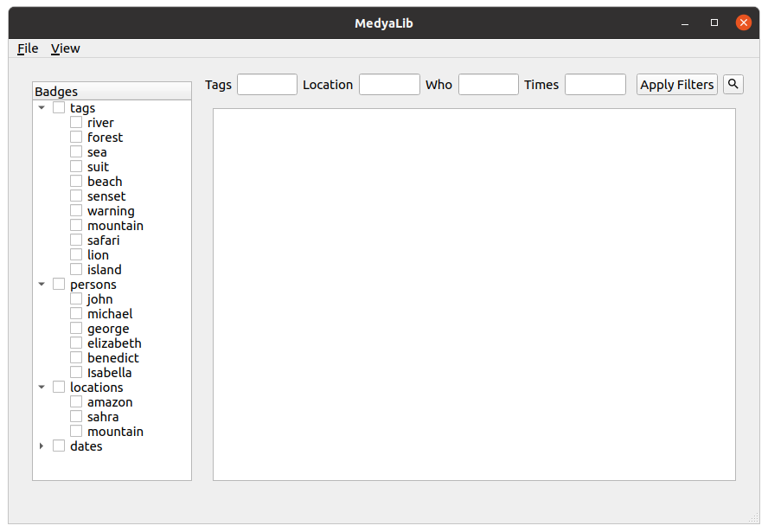This screenshot has height=532, width=768.
Task: Collapse the persons tree group
Action: coord(42,284)
